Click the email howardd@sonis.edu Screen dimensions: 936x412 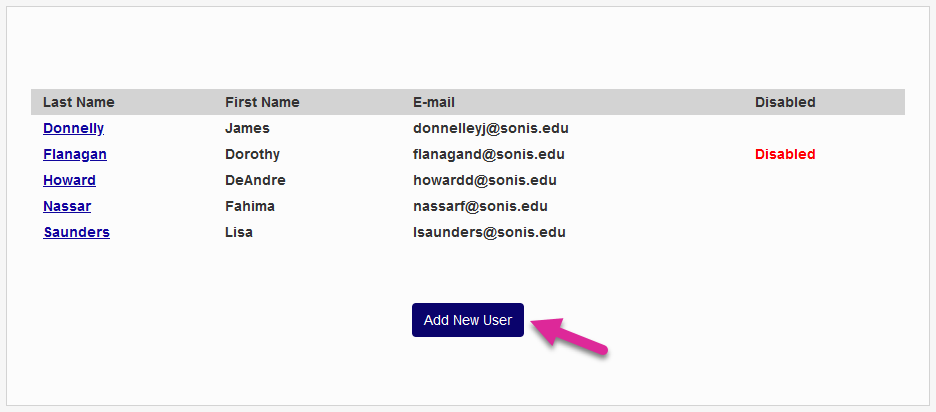[485, 180]
